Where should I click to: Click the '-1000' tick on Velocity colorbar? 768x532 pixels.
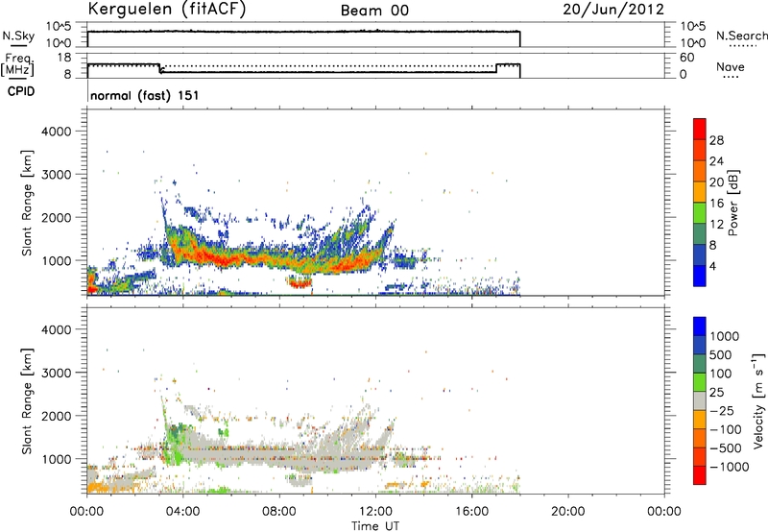[730, 467]
